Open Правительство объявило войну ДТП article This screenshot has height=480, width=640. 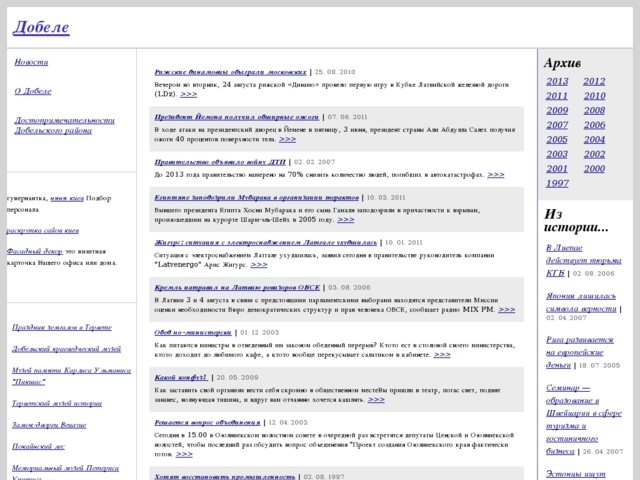tap(220, 160)
